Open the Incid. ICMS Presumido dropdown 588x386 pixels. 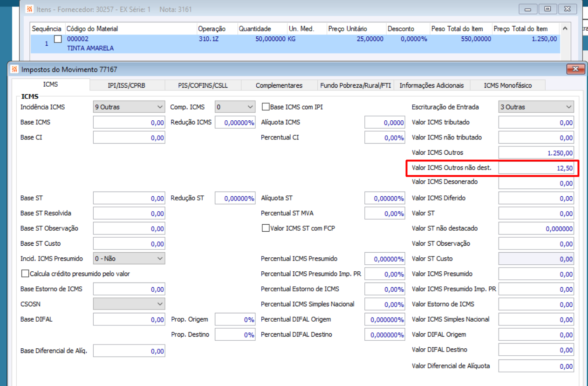pos(129,258)
